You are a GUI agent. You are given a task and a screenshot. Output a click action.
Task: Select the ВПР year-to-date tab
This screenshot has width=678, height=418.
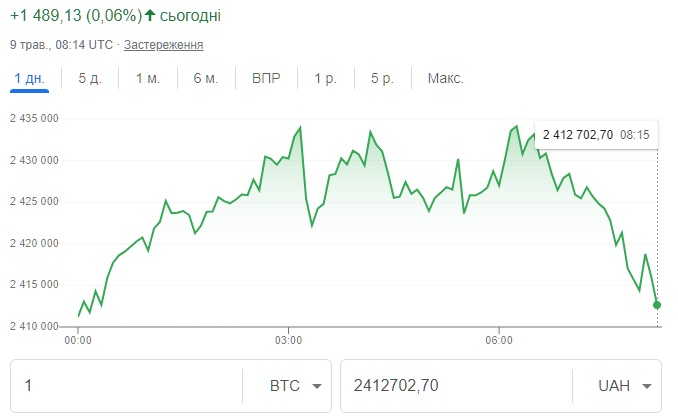(266, 78)
